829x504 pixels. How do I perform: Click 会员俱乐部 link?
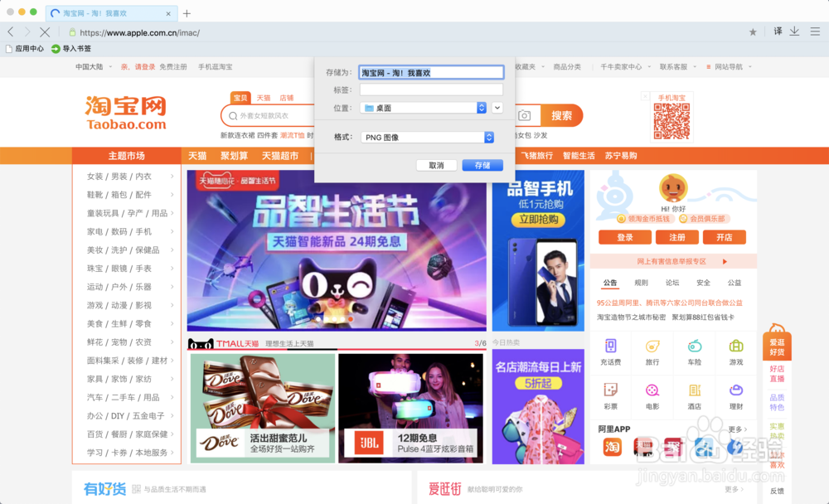tap(704, 219)
